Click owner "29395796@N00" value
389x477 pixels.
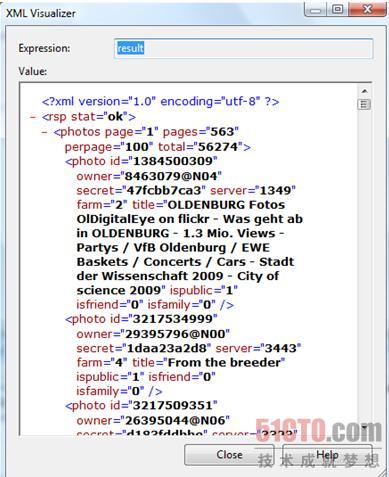pyautogui.click(x=175, y=334)
